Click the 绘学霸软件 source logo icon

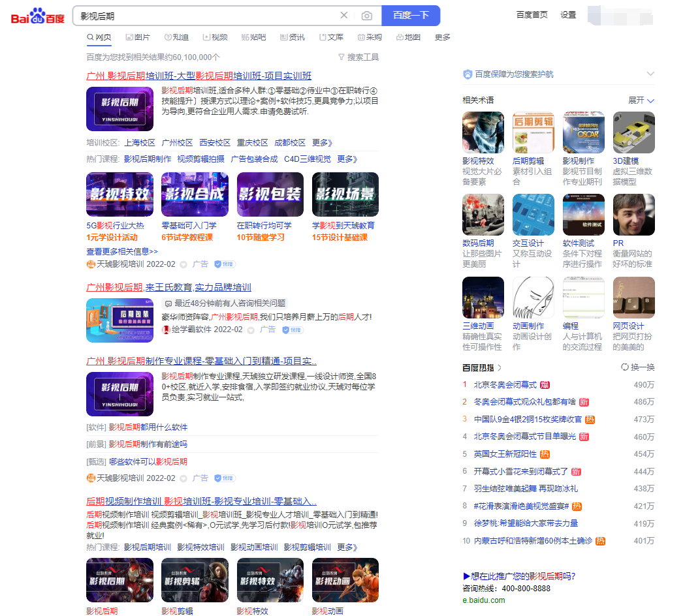point(166,330)
